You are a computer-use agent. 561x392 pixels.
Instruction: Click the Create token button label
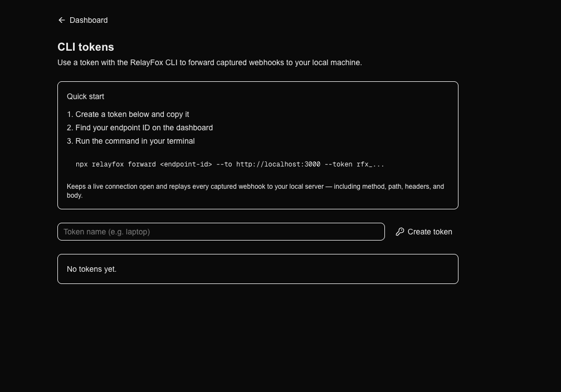pos(430,232)
